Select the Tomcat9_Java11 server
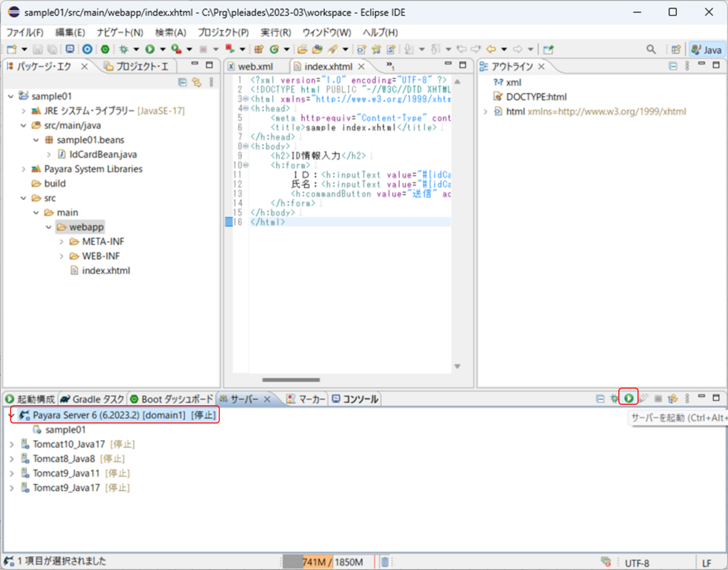 [x=75, y=473]
